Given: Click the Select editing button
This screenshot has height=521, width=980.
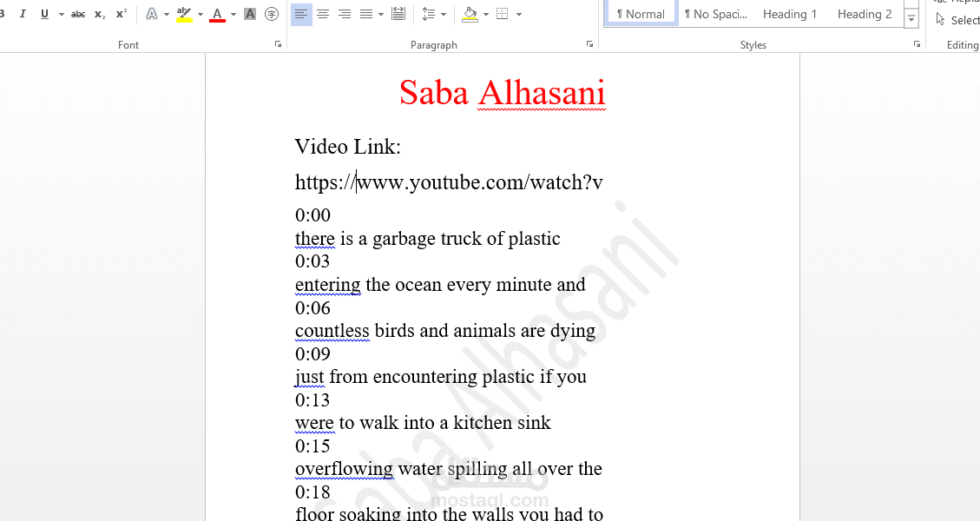Looking at the screenshot, I should tap(957, 20).
